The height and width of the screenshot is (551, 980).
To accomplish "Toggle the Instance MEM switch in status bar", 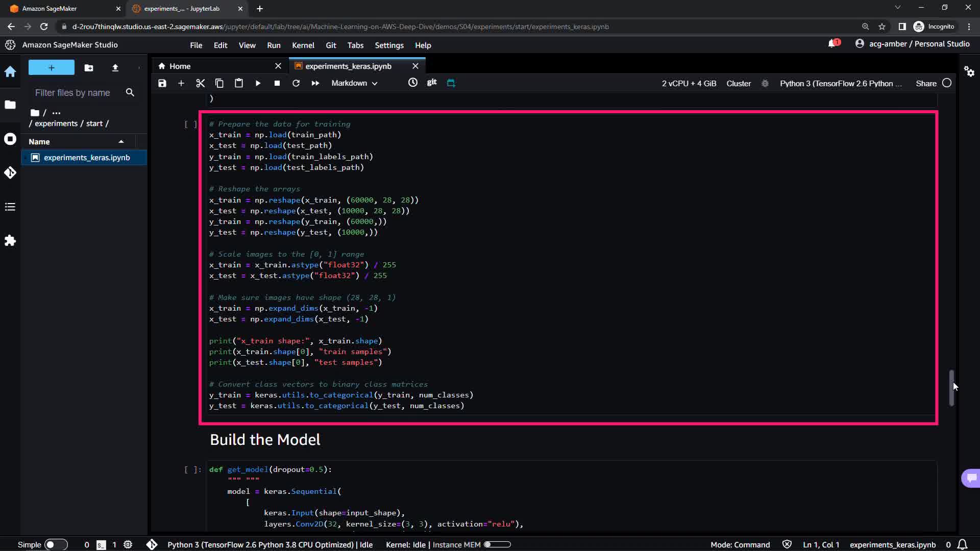I will [497, 544].
